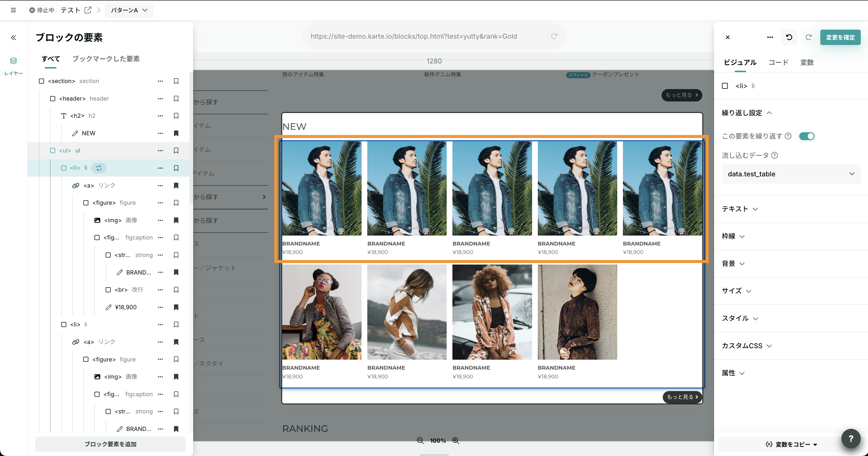
Task: Remove bookmark from NEW text row
Action: pos(176,133)
